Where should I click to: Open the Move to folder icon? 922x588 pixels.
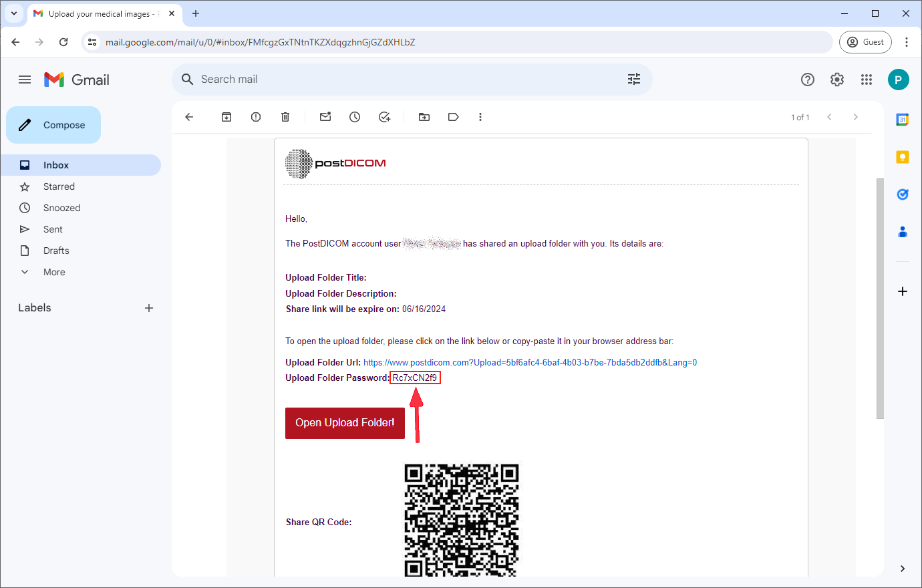(x=424, y=117)
